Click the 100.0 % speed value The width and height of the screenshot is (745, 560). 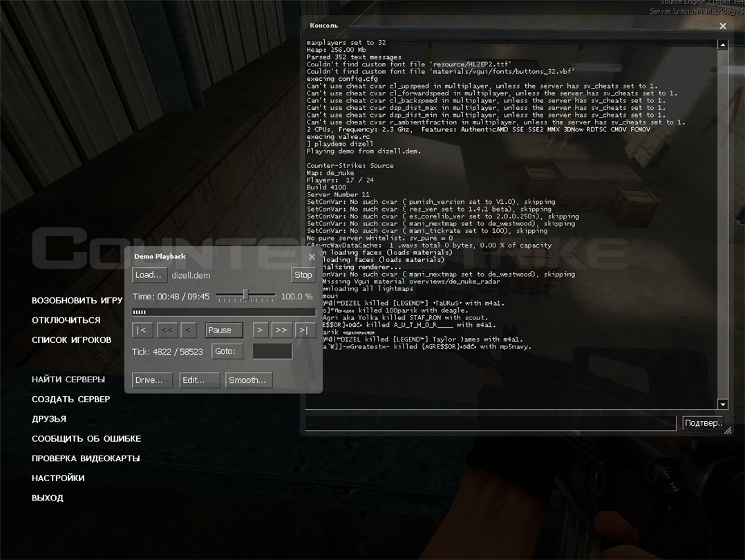pos(297,297)
